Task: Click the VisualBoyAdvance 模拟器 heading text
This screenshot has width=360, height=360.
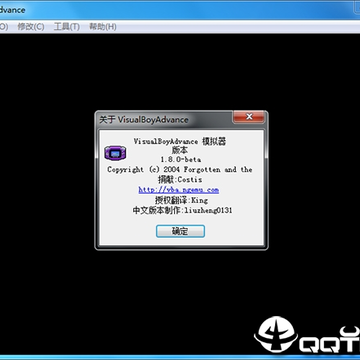Action: 180,141
